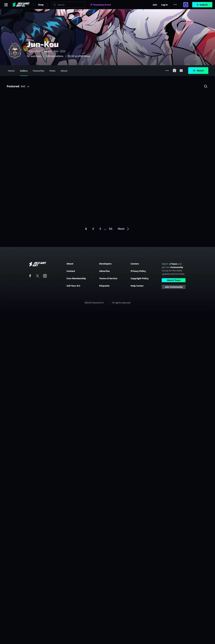This screenshot has width=215, height=644.
Task: Open Help Center link
Action: pos(137,286)
